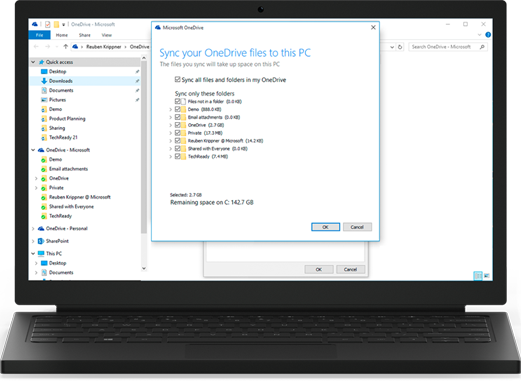This screenshot has width=521, height=381.
Task: Open the Share ribbon tab
Action: point(85,35)
